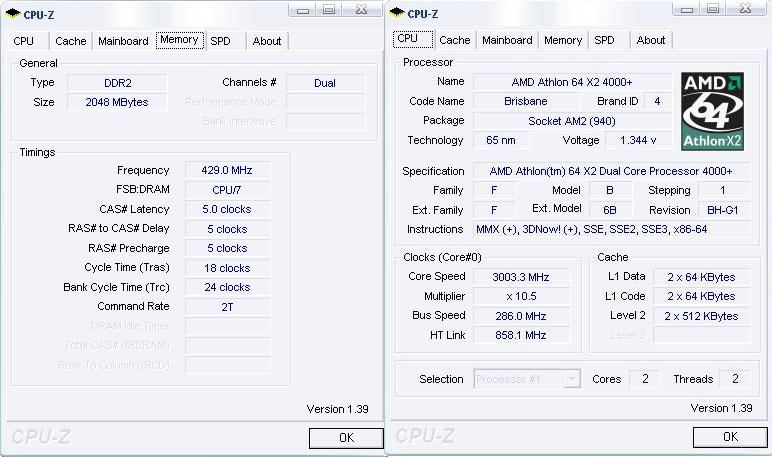
Task: Click the 3003.3 MHz core speed value
Action: click(x=521, y=277)
